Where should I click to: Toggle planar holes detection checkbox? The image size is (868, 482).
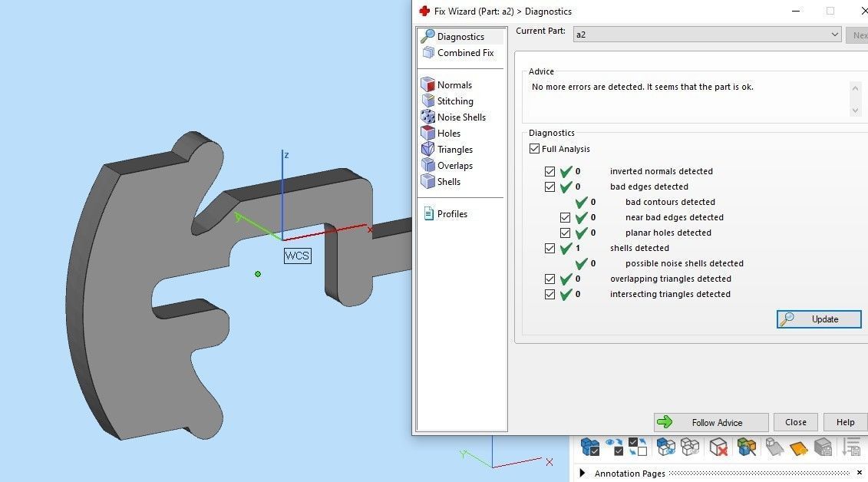click(x=565, y=233)
